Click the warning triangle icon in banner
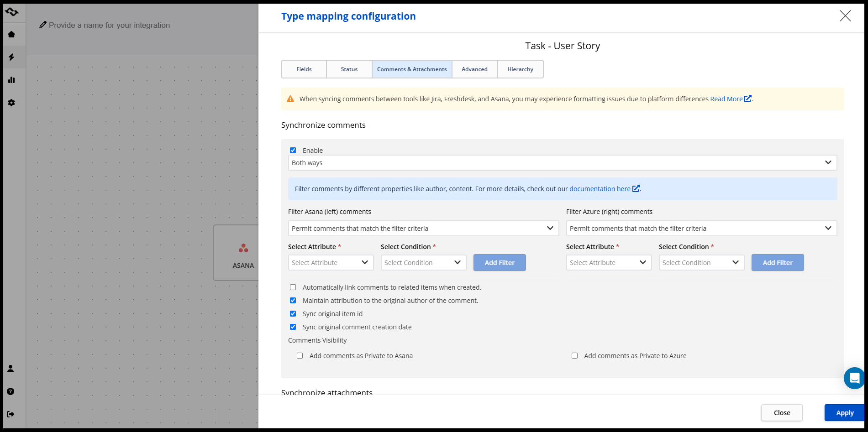 coord(290,99)
